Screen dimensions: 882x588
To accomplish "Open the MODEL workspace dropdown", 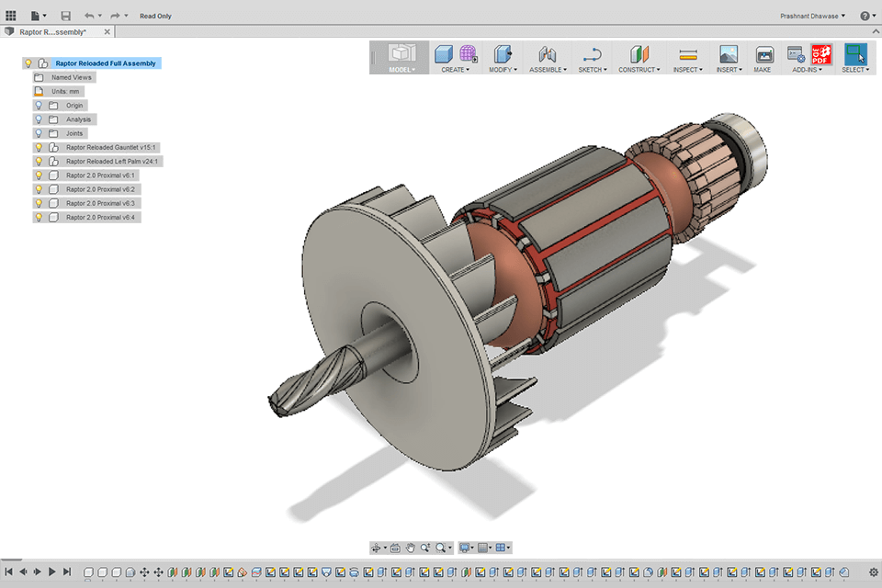I will (x=401, y=69).
